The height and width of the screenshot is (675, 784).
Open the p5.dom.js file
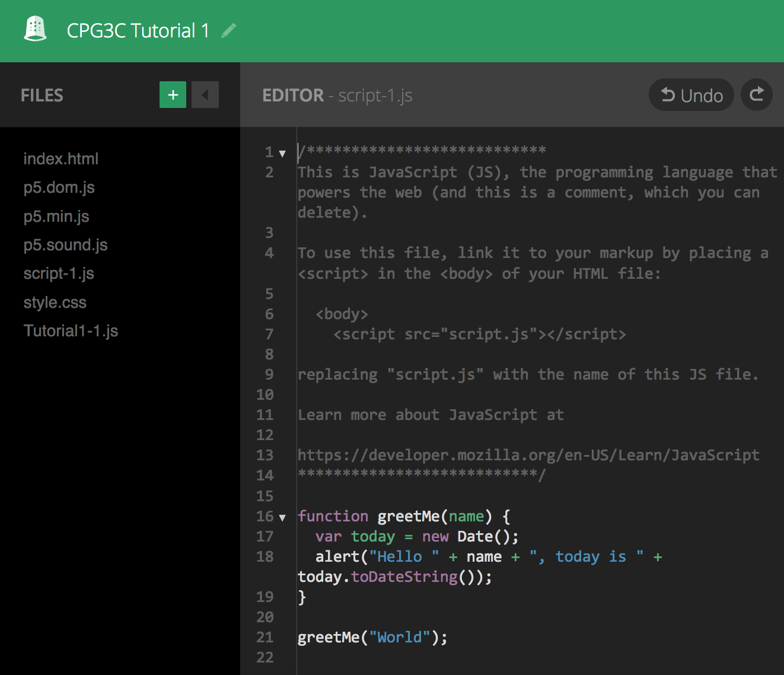(x=59, y=187)
